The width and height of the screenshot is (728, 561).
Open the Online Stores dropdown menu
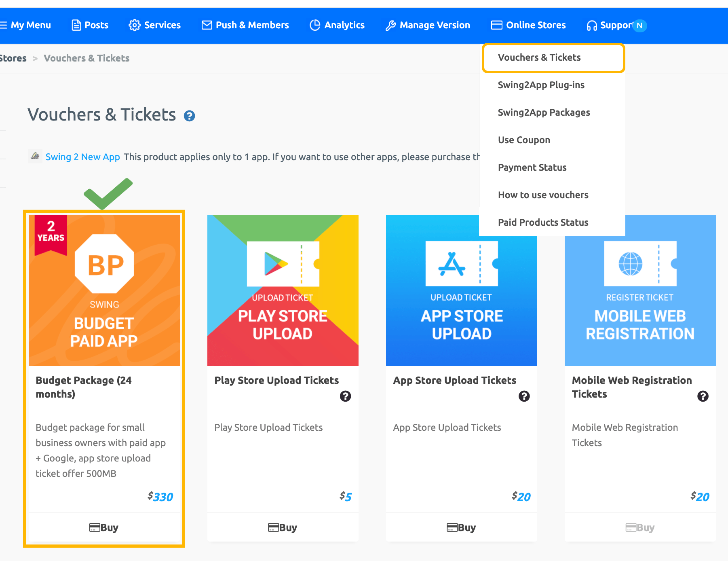pyautogui.click(x=528, y=25)
